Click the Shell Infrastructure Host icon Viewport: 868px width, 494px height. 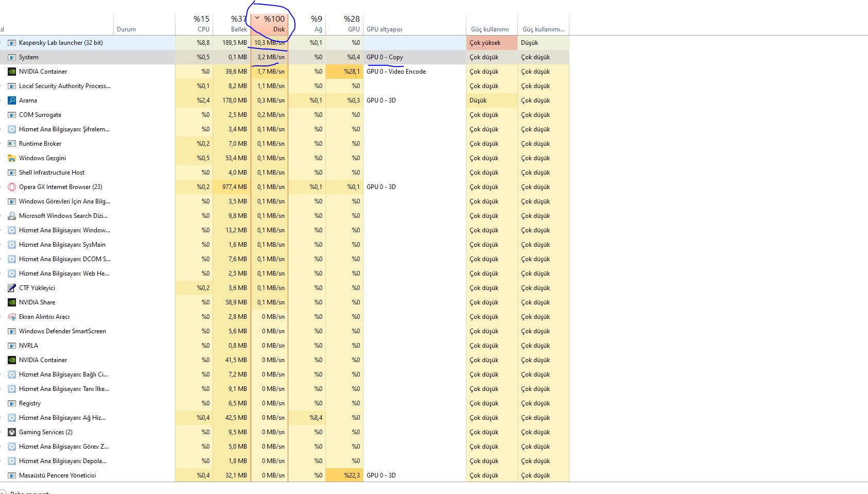click(12, 173)
